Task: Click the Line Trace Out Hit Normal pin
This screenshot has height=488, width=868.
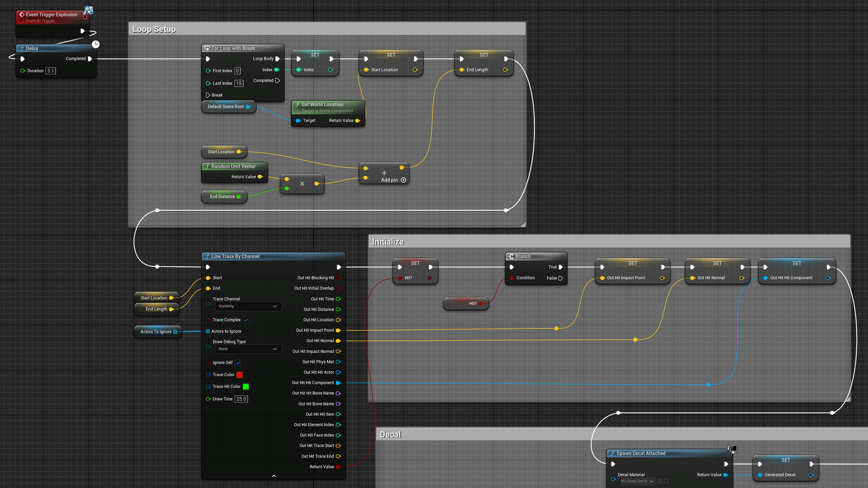Action: click(x=338, y=341)
